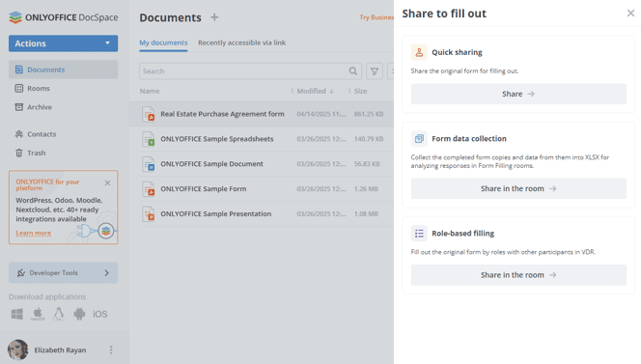Image resolution: width=641 pixels, height=364 pixels.
Task: Click the Form data collection icon
Action: click(x=419, y=139)
